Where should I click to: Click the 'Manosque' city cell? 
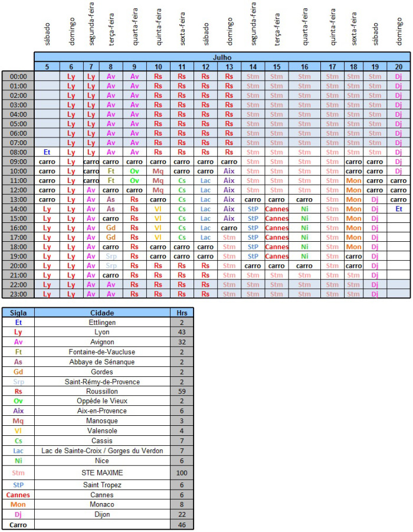[102, 421]
